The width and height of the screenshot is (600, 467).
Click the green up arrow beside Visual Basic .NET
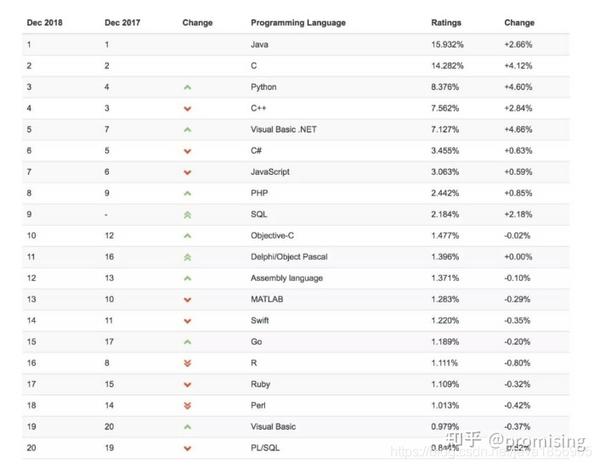(187, 130)
